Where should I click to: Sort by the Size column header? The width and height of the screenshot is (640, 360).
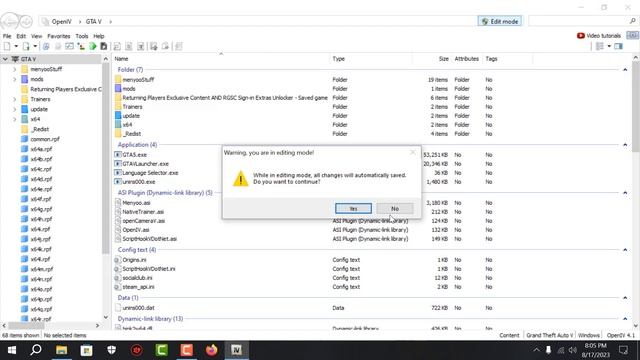point(432,59)
